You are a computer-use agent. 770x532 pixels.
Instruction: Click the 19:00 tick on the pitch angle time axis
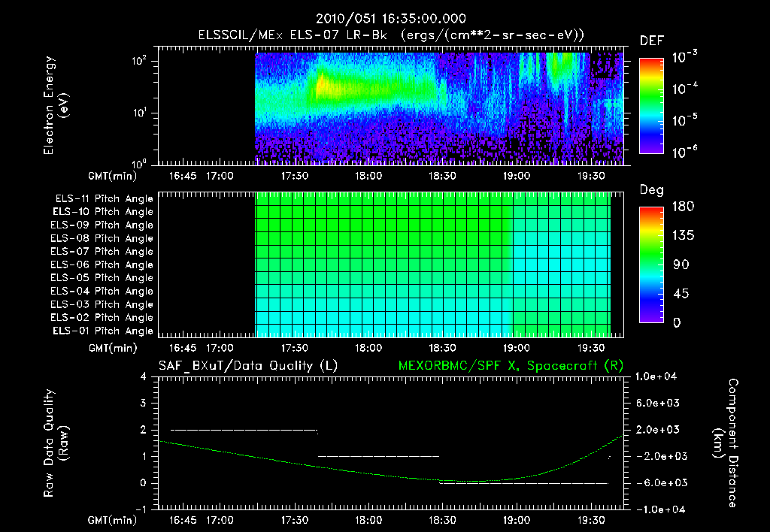[x=516, y=348]
